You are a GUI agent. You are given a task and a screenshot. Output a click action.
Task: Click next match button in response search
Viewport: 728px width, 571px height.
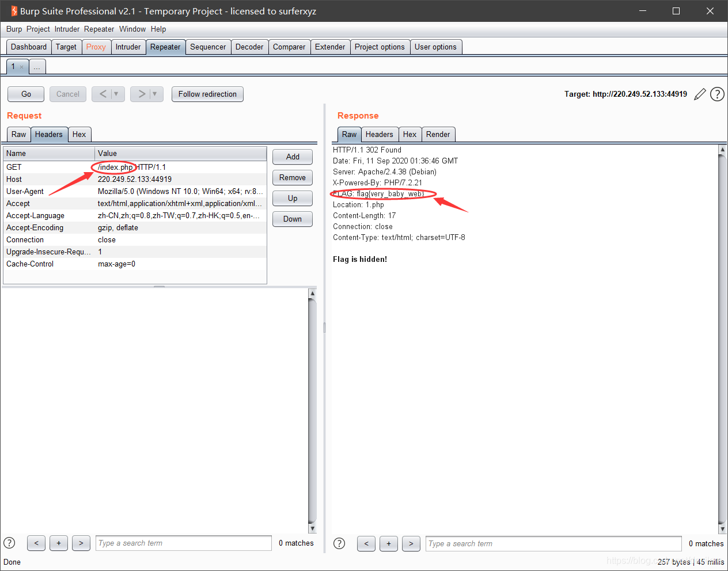[x=411, y=543]
